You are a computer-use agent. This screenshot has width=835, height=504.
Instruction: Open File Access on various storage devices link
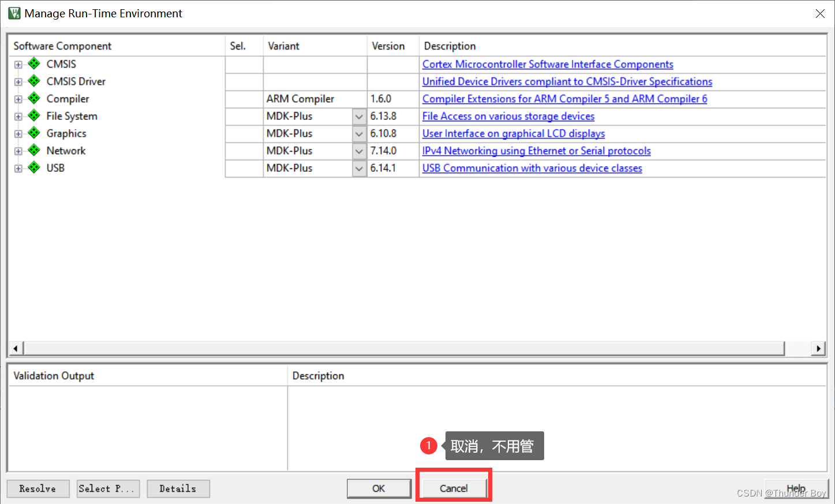point(508,116)
